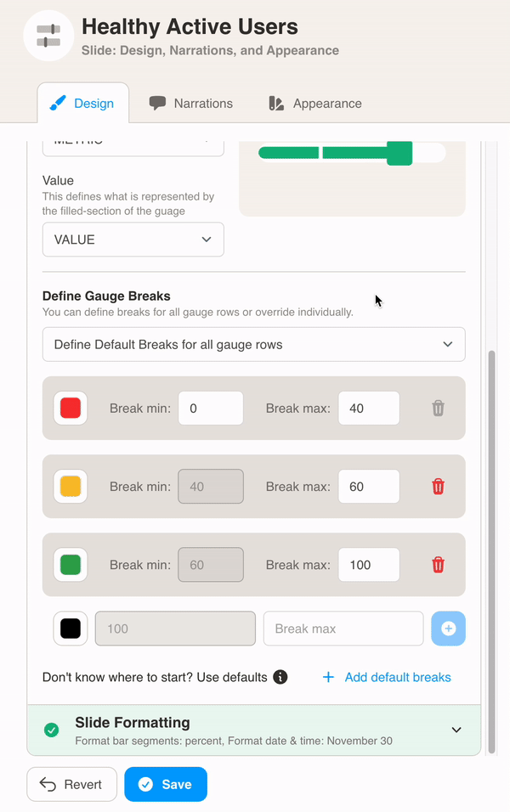The width and height of the screenshot is (510, 812).
Task: Click the empty Break max input field
Action: coord(343,629)
